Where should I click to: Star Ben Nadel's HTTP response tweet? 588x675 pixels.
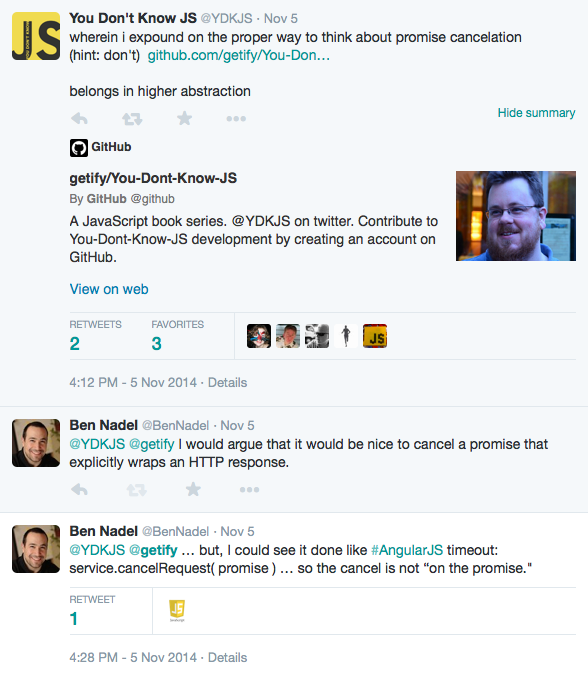tap(193, 489)
